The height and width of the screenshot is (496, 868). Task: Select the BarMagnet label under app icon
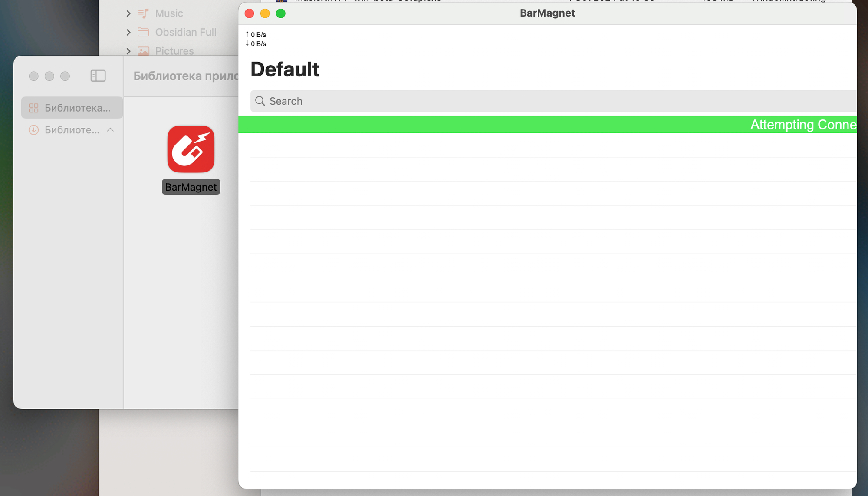tap(191, 187)
